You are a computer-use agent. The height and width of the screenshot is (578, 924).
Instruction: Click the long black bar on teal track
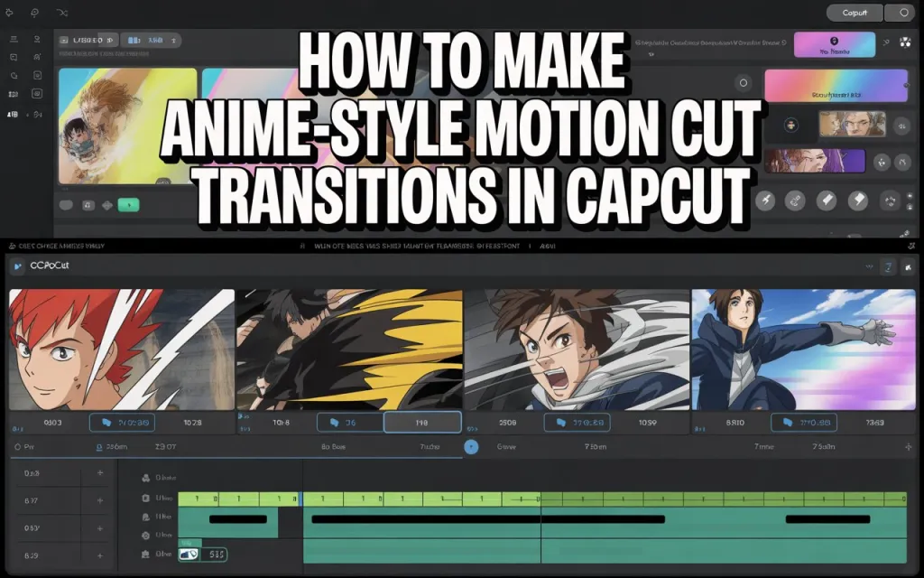point(488,519)
